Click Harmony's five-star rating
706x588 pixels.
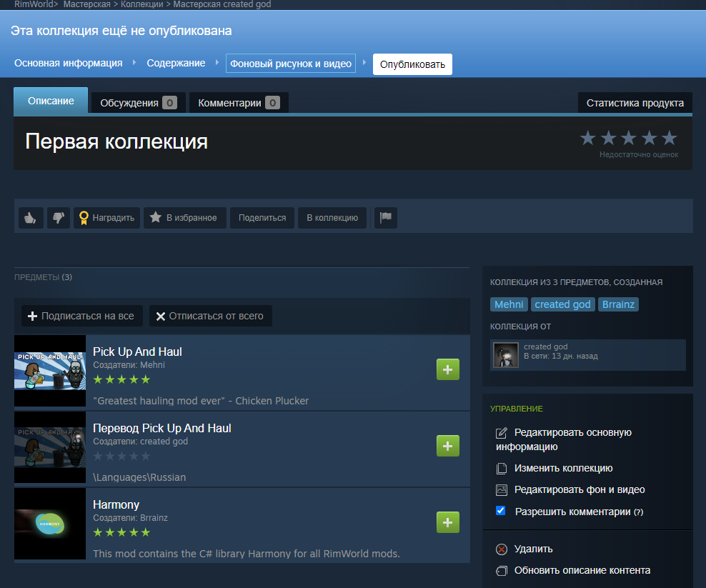pyautogui.click(x=121, y=533)
